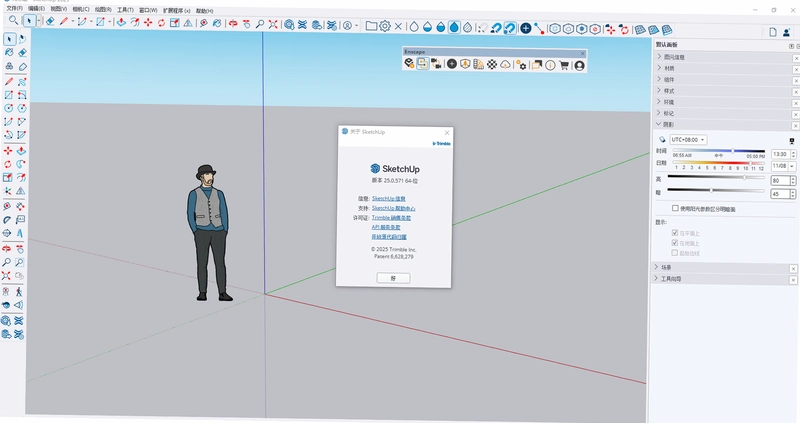The image size is (800, 423).
Task: Toggle 在平面上 checkbox
Action: tap(675, 233)
